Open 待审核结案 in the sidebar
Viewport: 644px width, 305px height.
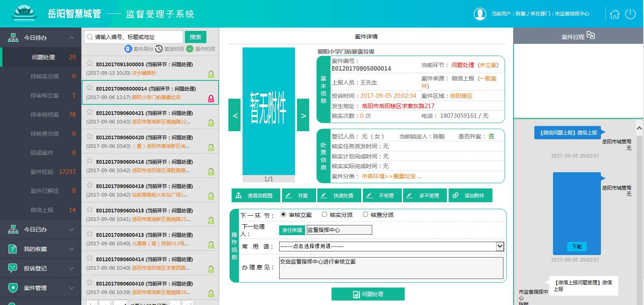(x=45, y=115)
